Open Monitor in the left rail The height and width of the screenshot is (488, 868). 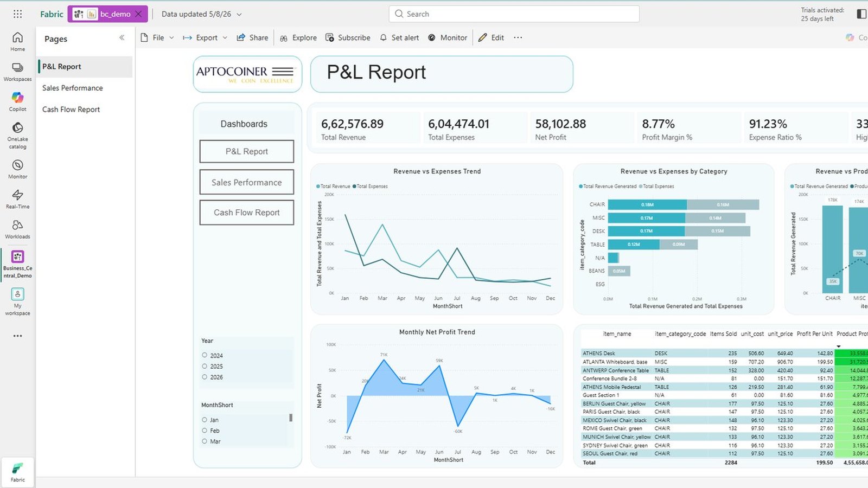tap(17, 169)
